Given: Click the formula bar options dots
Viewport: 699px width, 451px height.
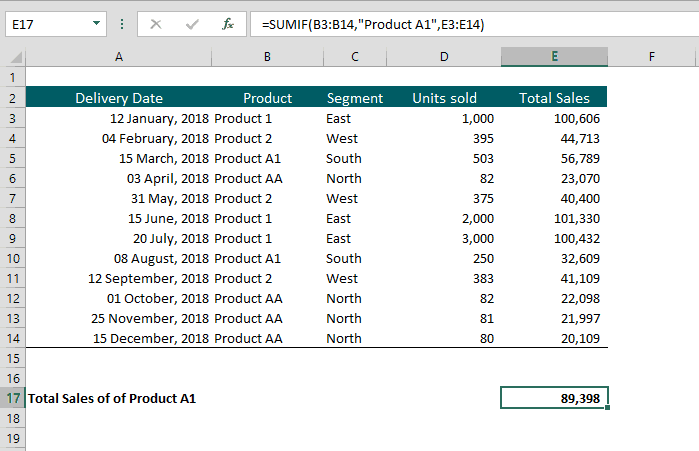Looking at the screenshot, I should (x=122, y=24).
